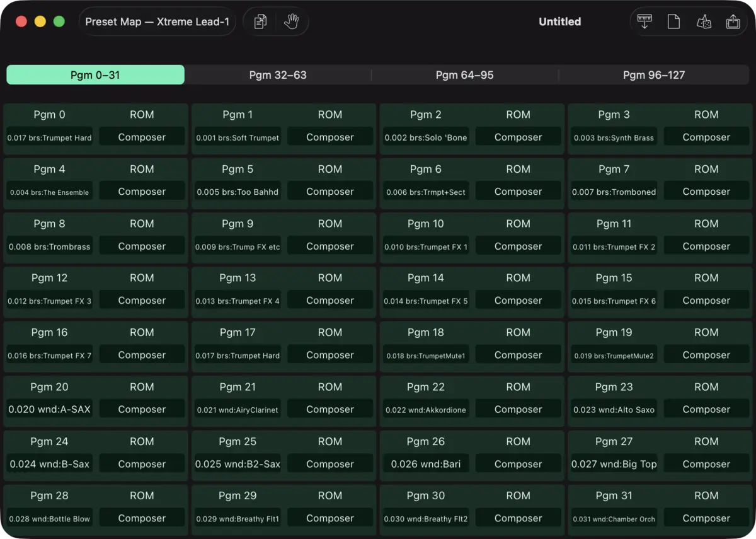
Task: Click the 0.005 brs:Too Bahhd preset
Action: [238, 192]
